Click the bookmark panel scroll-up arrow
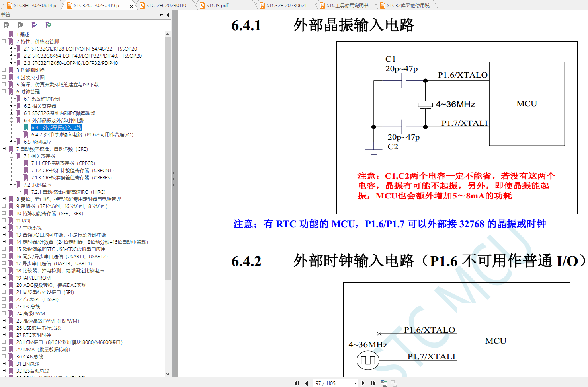Screen dimensions: 588x387 [x=168, y=34]
